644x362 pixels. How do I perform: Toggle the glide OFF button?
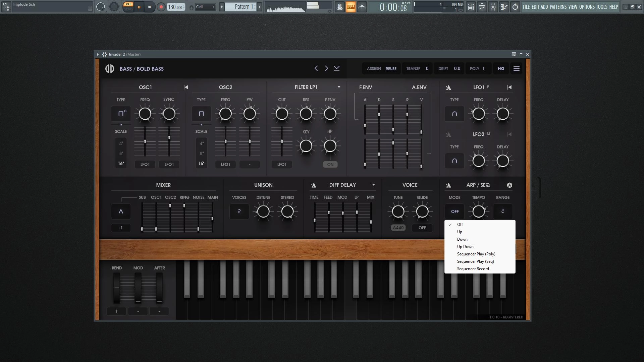tap(422, 228)
